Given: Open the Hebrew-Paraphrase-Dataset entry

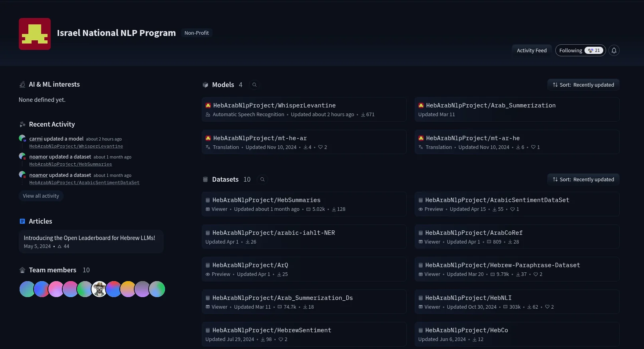Looking at the screenshot, I should coord(517,269).
